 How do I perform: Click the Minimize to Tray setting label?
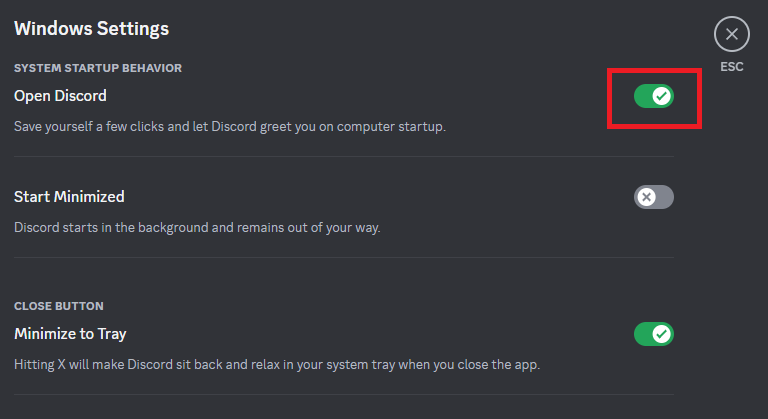tap(70, 334)
